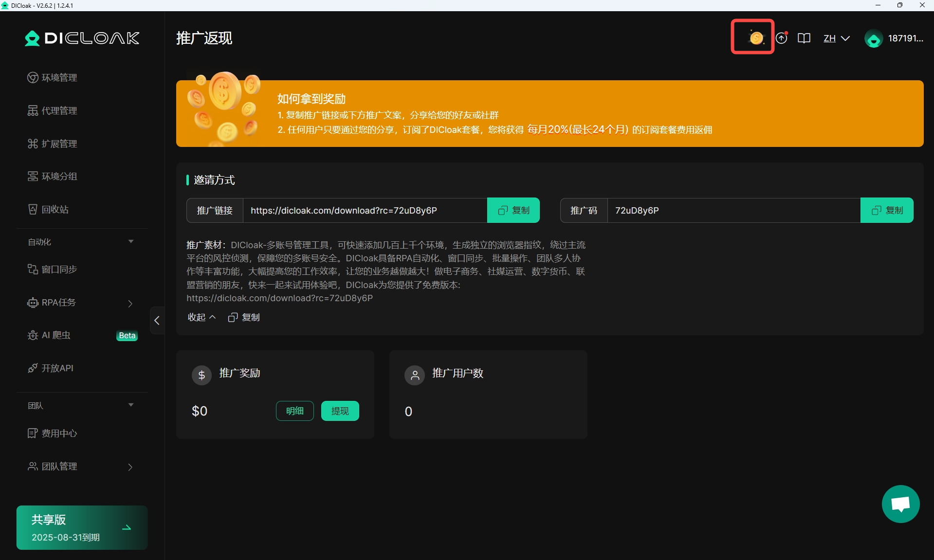Open the live chat support bubble
This screenshot has height=560, width=934.
900,504
